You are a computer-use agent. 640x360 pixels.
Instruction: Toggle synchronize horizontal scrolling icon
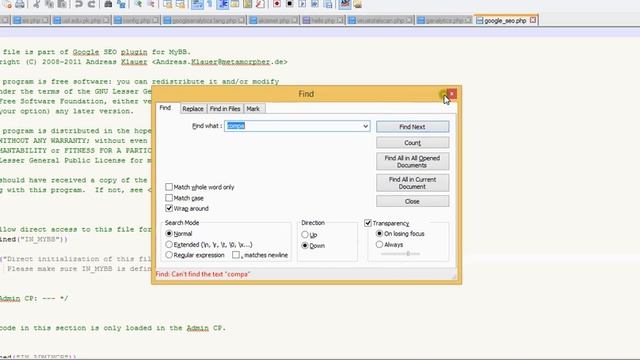[x=180, y=4]
